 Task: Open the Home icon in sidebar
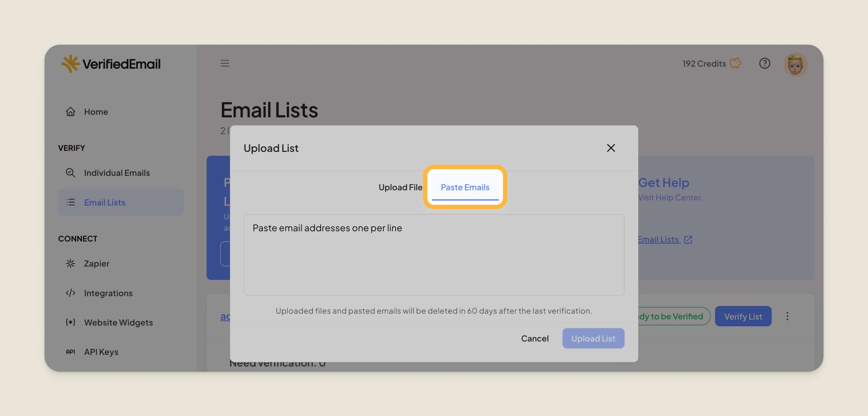click(x=71, y=111)
